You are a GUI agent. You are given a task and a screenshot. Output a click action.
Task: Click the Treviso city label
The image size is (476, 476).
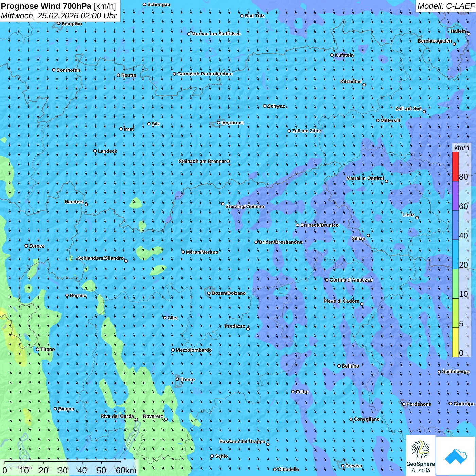pos(354,466)
